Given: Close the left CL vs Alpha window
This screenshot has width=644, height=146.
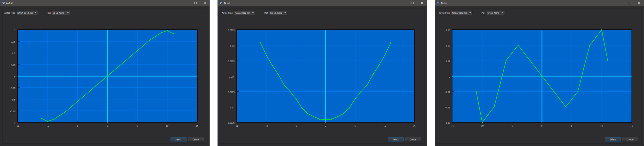Looking at the screenshot, I should pos(205,3).
